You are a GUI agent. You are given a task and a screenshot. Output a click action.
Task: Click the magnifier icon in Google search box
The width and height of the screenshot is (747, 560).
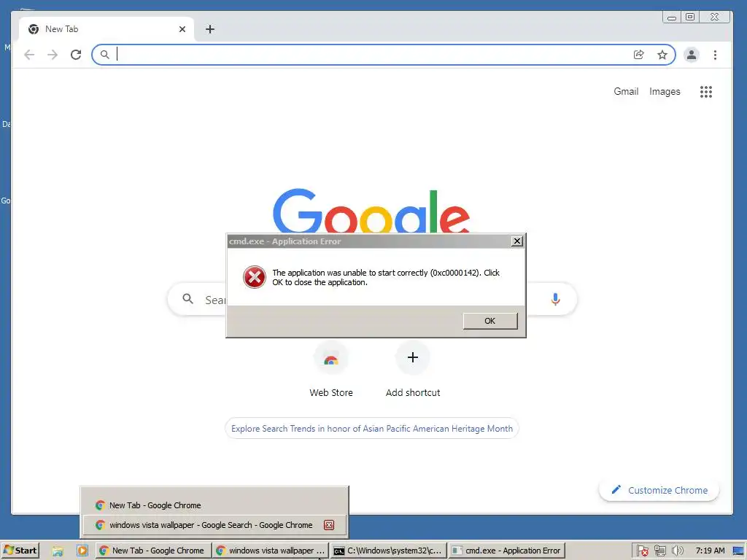(x=187, y=299)
